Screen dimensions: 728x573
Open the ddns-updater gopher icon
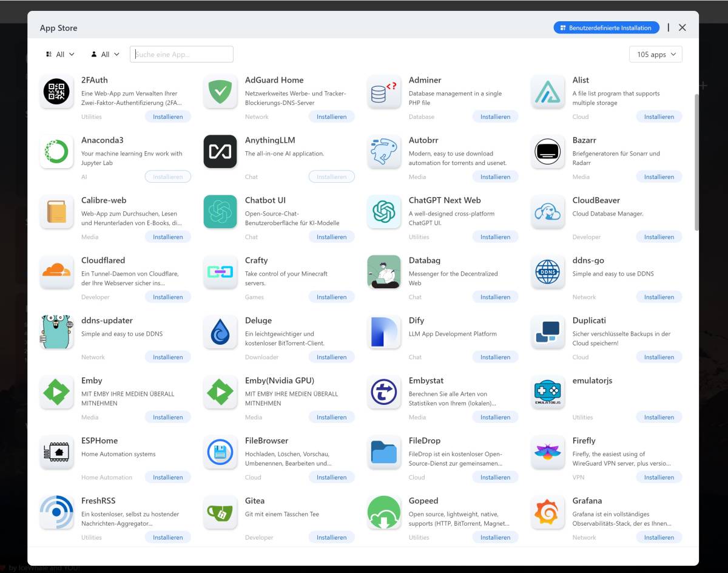point(56,332)
